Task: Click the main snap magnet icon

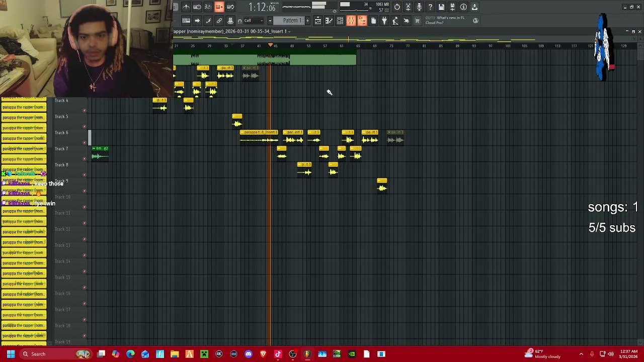Action: pyautogui.click(x=240, y=21)
